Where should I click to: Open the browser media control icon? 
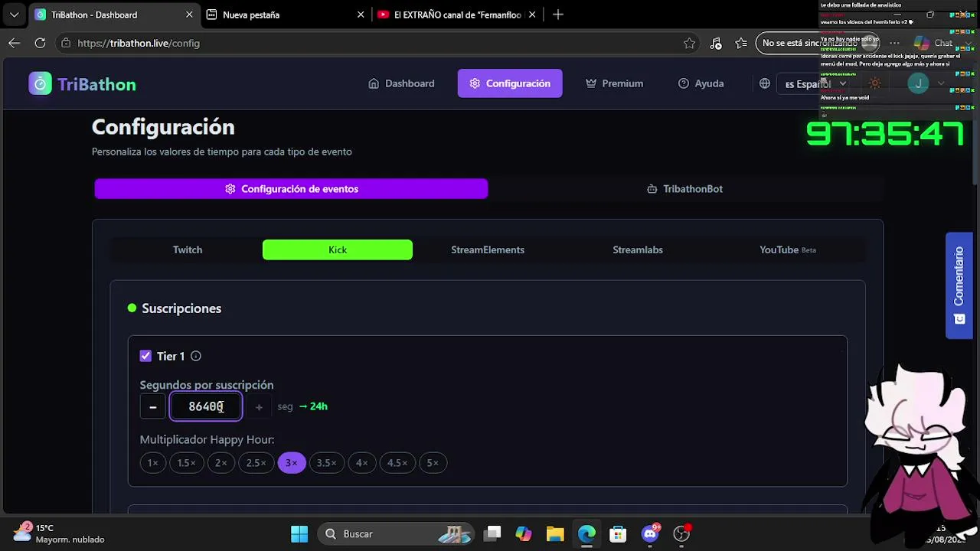[x=716, y=44]
